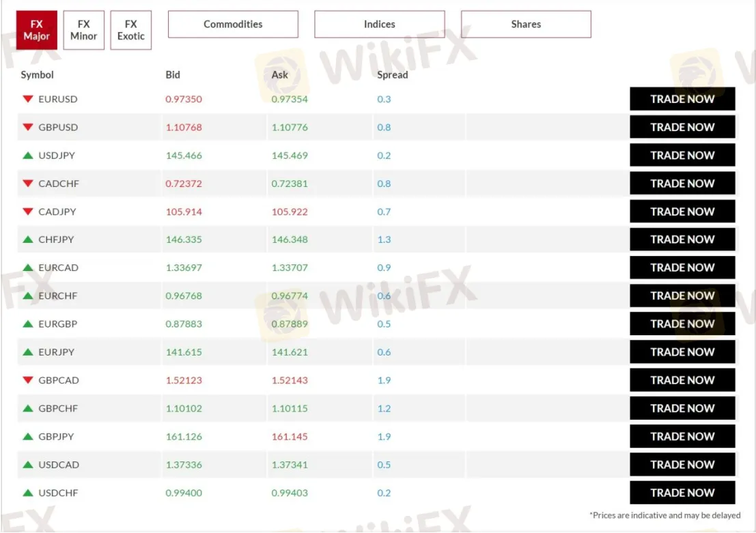Click the Bid column header
This screenshot has width=756, height=533.
pos(173,75)
